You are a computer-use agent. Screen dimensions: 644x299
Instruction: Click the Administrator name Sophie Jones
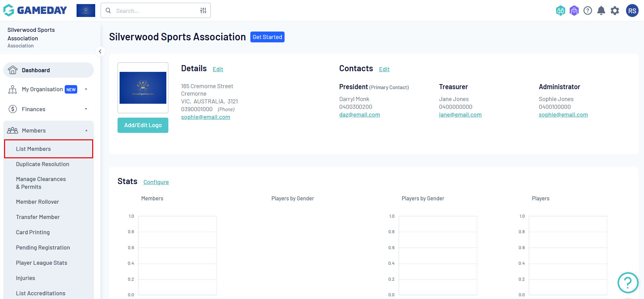[556, 99]
